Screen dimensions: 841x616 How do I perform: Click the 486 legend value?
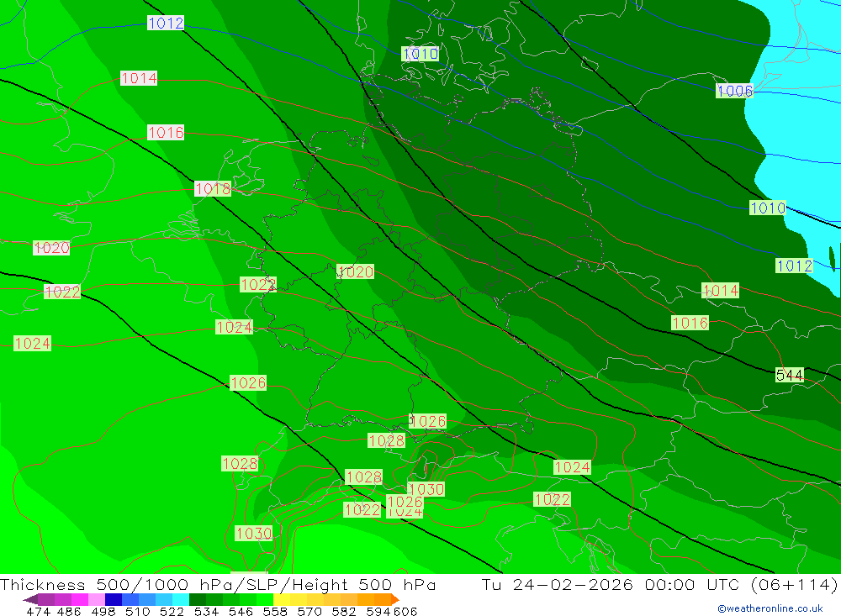click(69, 611)
